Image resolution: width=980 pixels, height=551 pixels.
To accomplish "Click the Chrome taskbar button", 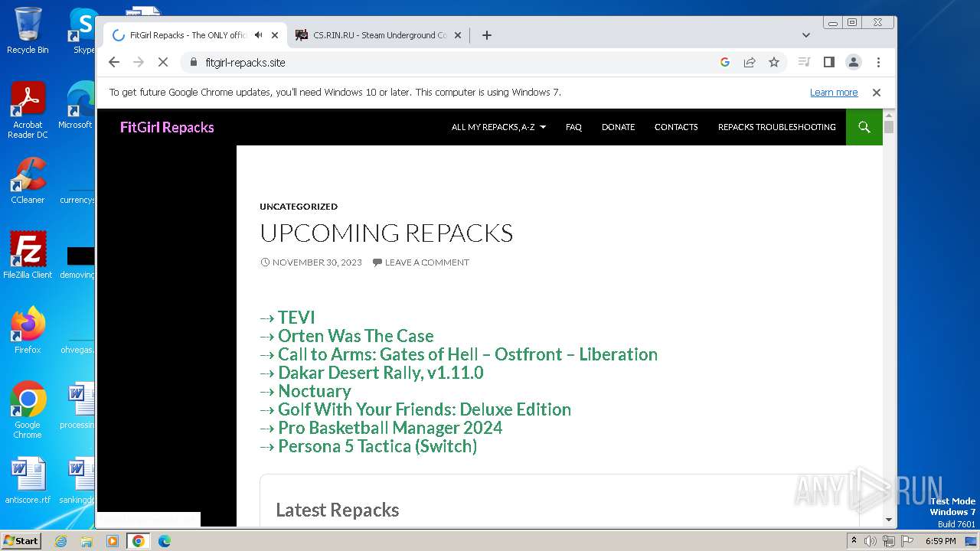I will [139, 541].
